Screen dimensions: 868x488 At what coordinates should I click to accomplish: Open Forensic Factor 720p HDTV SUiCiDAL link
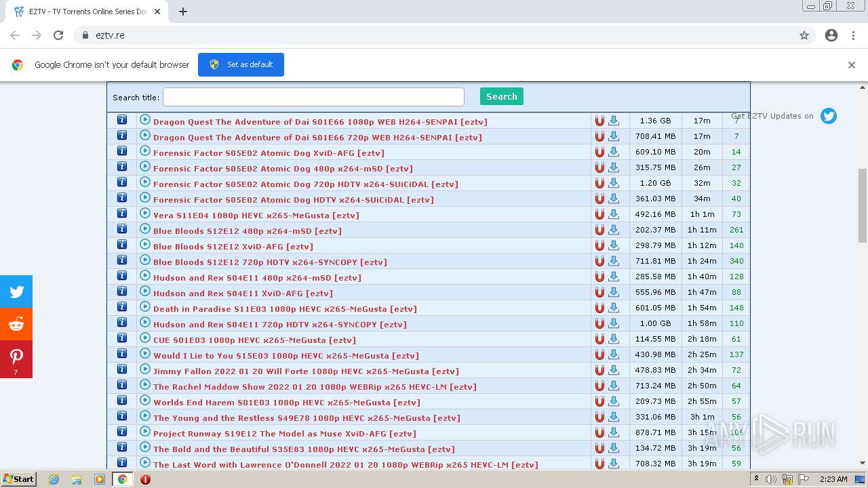pos(306,184)
